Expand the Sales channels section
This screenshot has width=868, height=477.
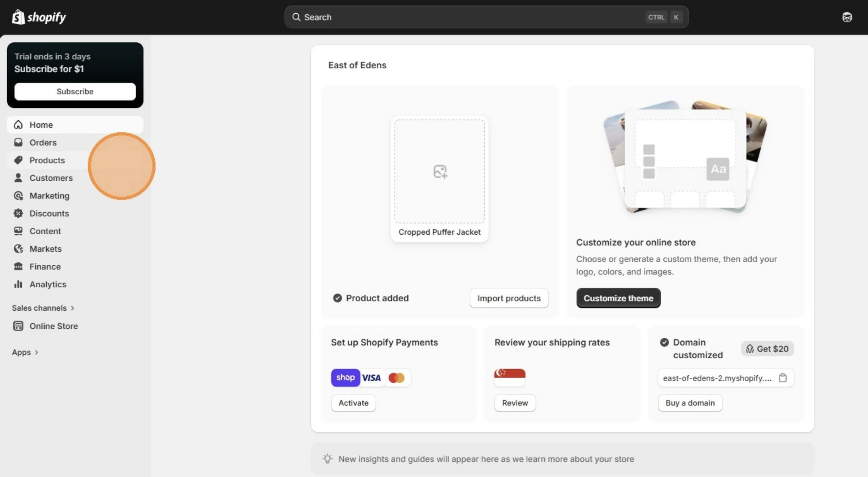point(43,308)
